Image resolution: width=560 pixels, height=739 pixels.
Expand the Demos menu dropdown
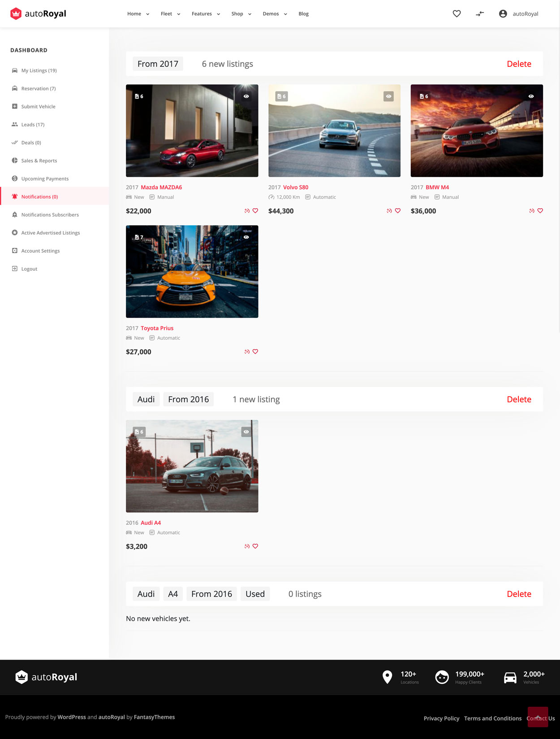click(x=275, y=14)
